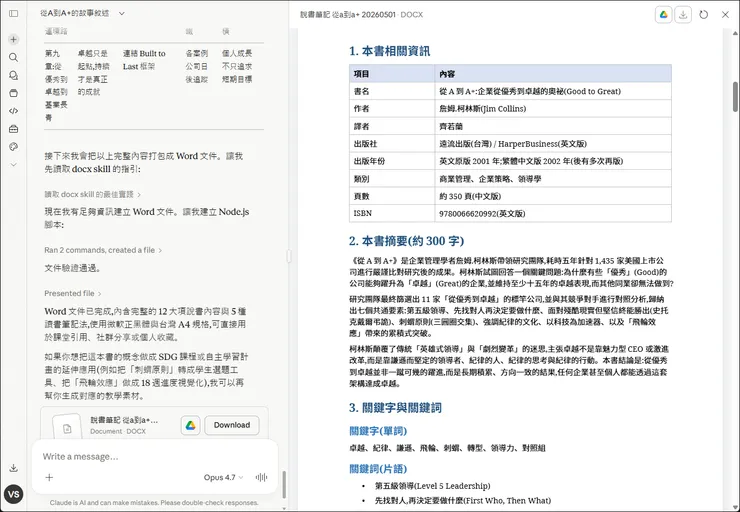
Task: Click chat text 文件驗證通過。
Action: (73, 268)
